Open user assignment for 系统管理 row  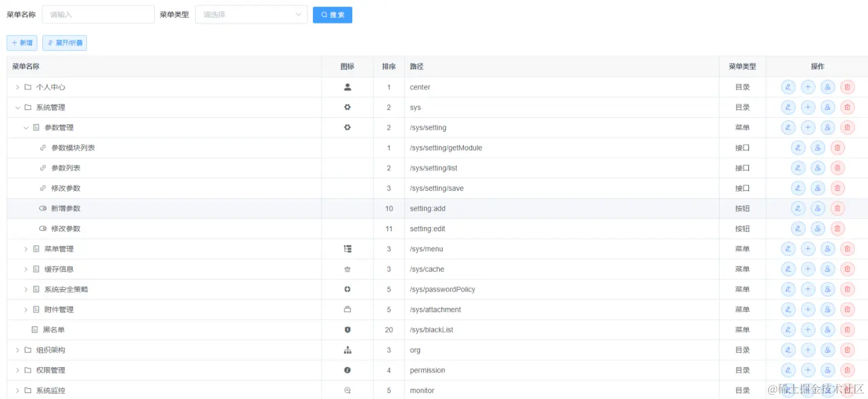pyautogui.click(x=828, y=107)
